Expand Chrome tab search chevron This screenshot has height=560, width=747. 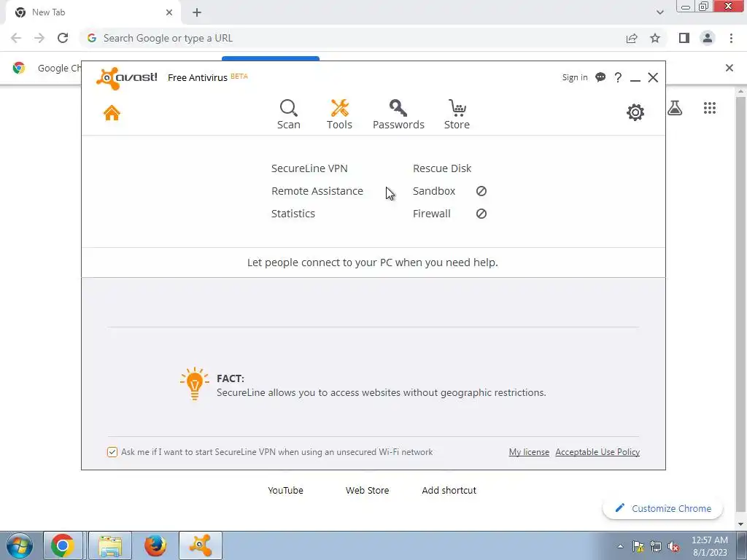pyautogui.click(x=659, y=12)
